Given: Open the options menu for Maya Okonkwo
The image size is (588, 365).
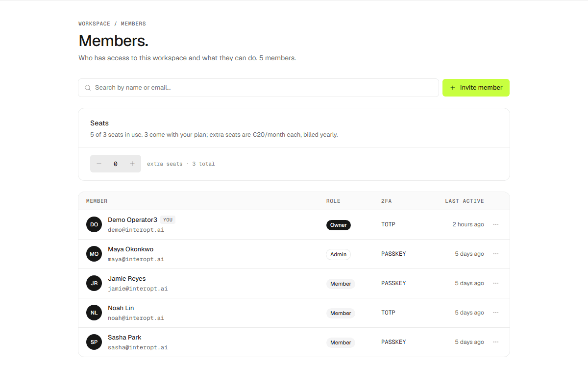Looking at the screenshot, I should pos(496,254).
